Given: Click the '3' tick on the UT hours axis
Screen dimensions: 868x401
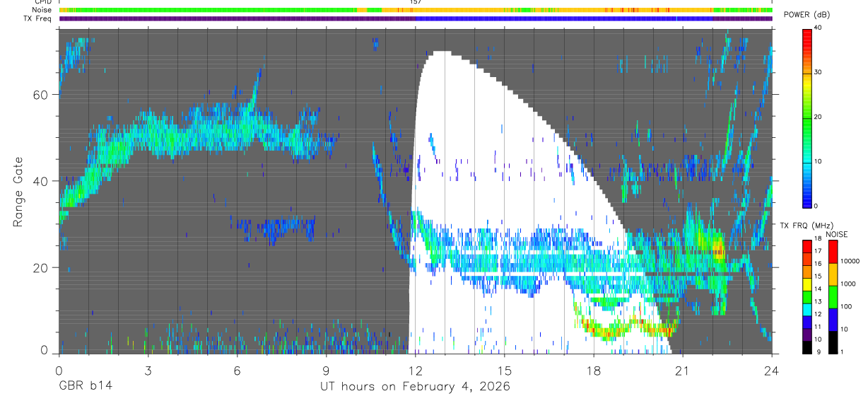Looking at the screenshot, I should [x=148, y=370].
